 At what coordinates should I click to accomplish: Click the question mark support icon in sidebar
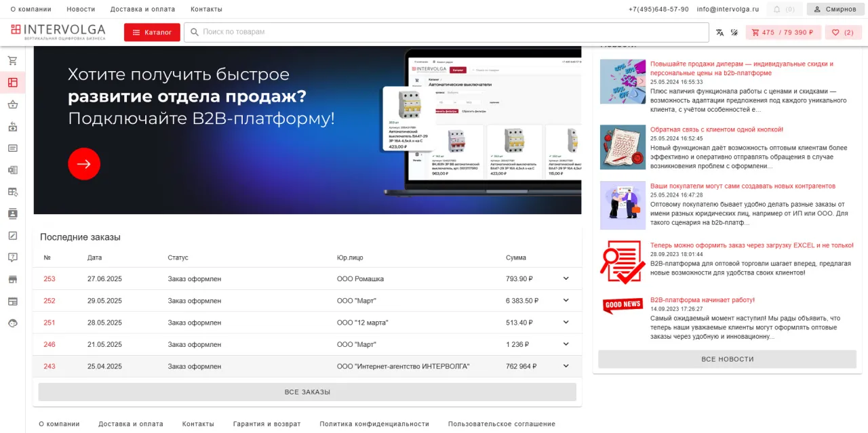(12, 257)
